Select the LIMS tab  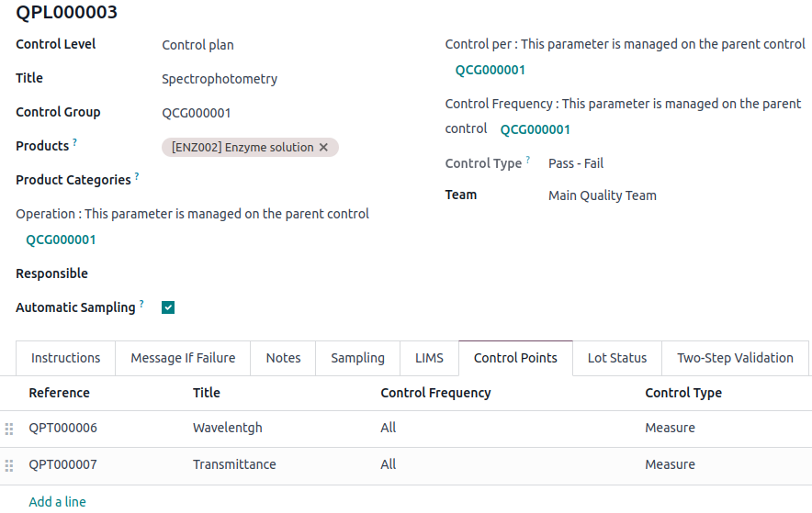429,358
